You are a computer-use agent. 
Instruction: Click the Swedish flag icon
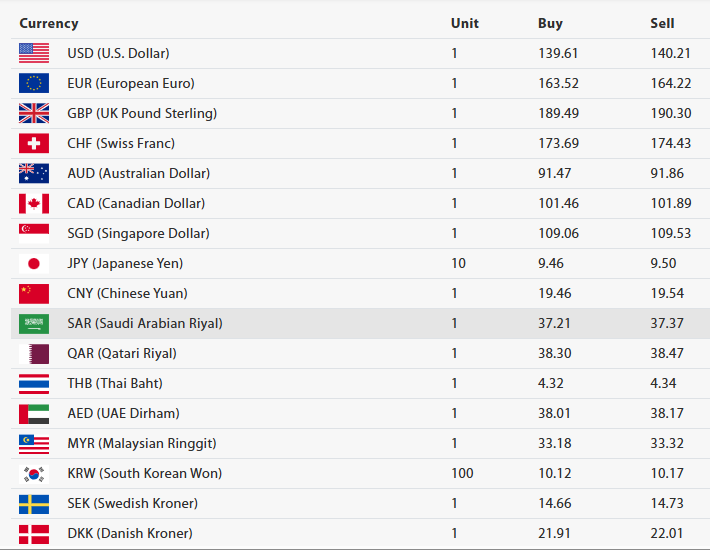pos(33,503)
